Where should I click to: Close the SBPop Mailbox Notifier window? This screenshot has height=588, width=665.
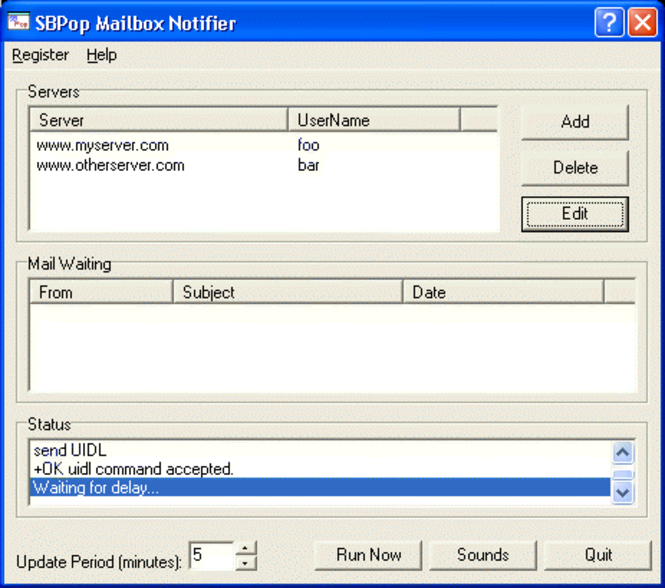[643, 22]
